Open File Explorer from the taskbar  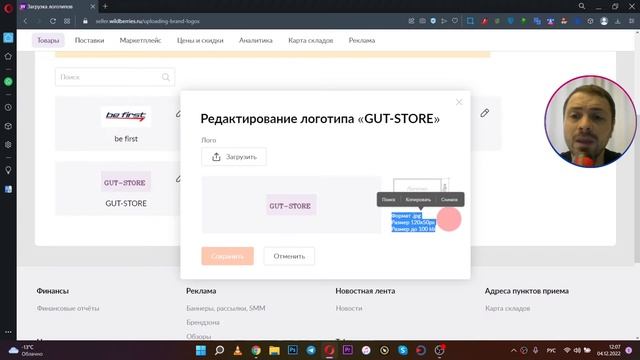point(274,350)
